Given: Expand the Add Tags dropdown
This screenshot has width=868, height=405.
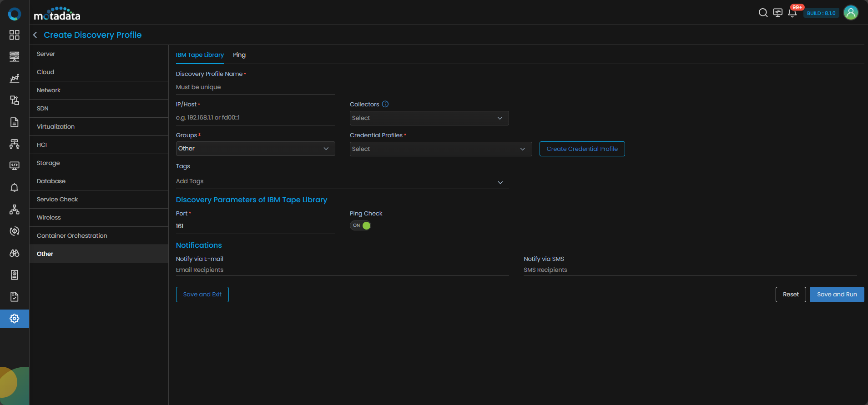Looking at the screenshot, I should coord(342,181).
